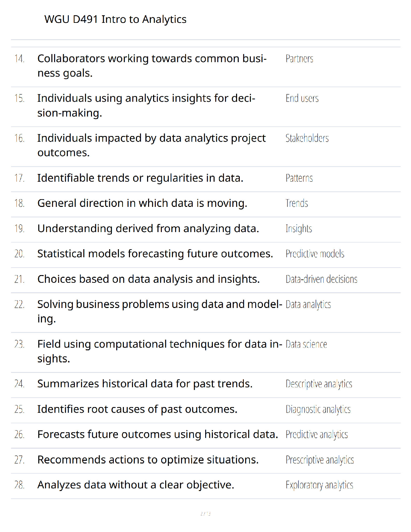Click the Predictive analytics term
The width and height of the screenshot is (411, 532).
316,435
